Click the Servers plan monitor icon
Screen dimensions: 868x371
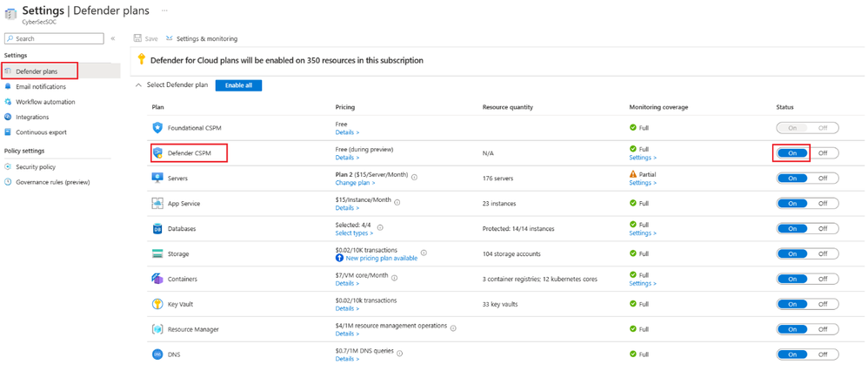click(x=157, y=178)
